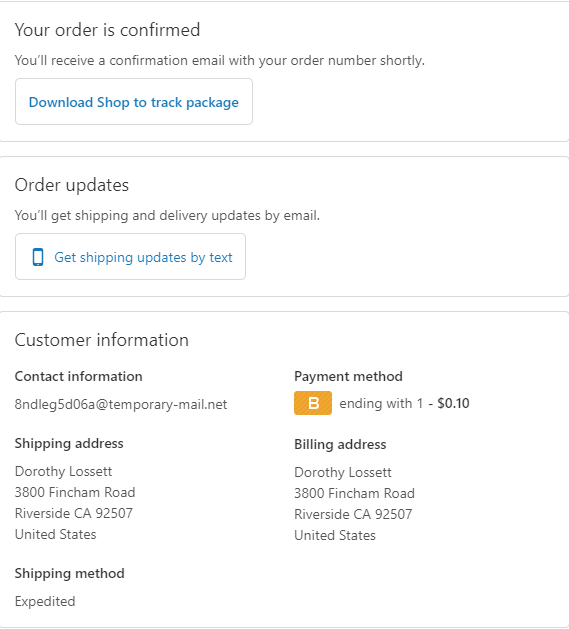Screen dimensions: 569x629
Task: Click the confirmation email notice text
Action: (x=219, y=61)
